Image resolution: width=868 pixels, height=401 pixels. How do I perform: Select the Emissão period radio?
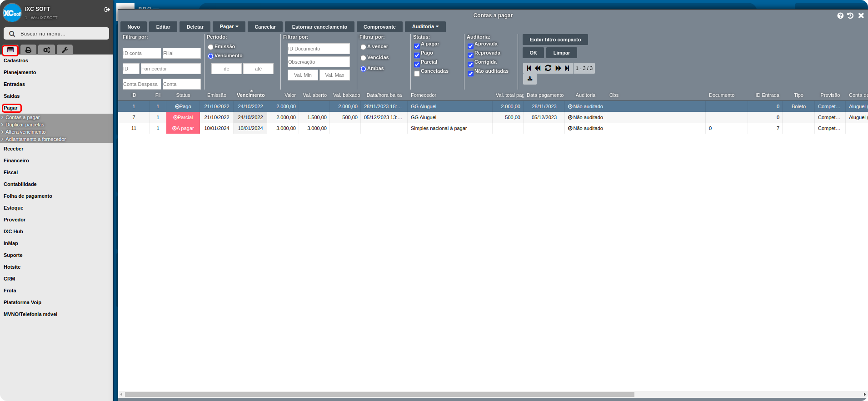click(210, 47)
